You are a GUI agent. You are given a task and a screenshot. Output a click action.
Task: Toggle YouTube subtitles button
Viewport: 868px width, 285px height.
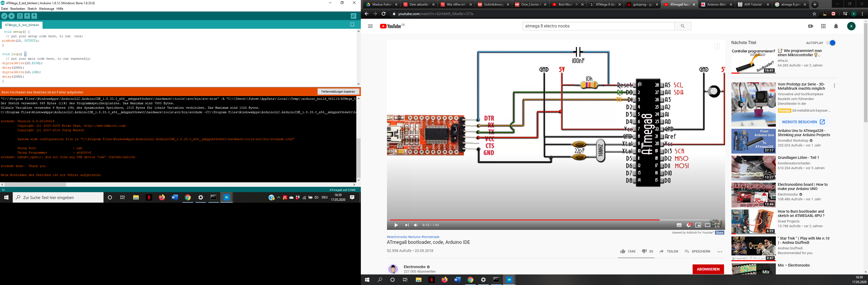click(x=679, y=225)
